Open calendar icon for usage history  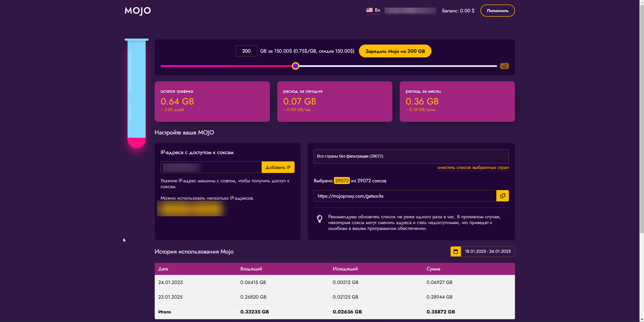point(456,252)
